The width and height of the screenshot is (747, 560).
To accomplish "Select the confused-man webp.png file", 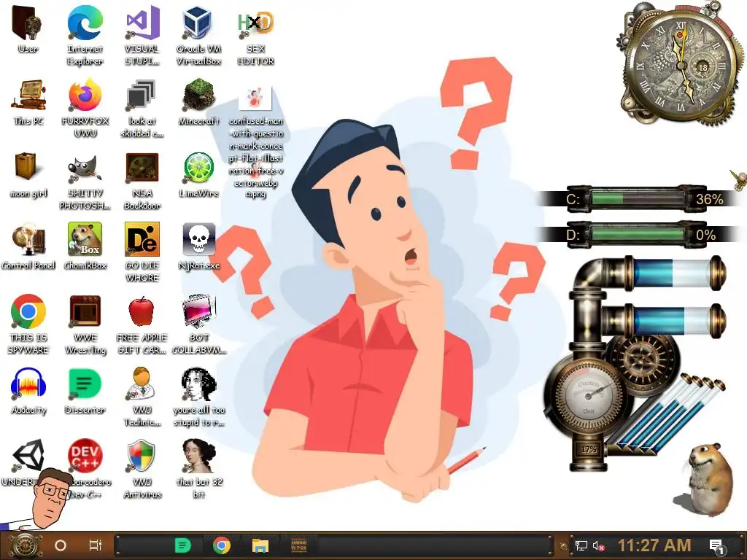I will pos(255,98).
